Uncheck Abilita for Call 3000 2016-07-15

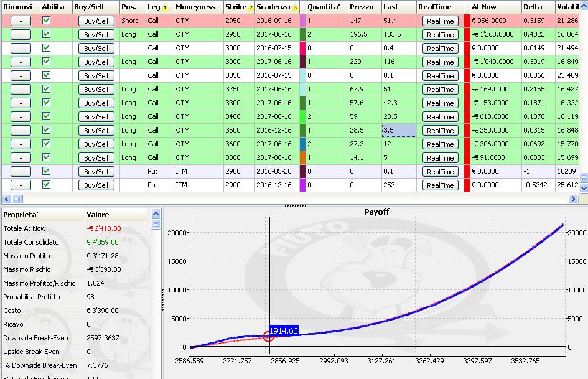(46, 48)
